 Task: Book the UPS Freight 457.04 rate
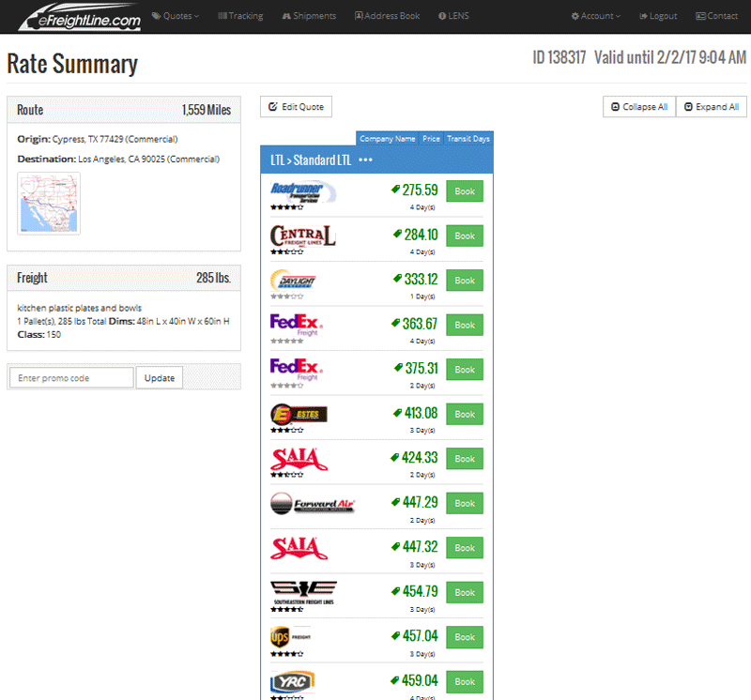[x=465, y=637]
